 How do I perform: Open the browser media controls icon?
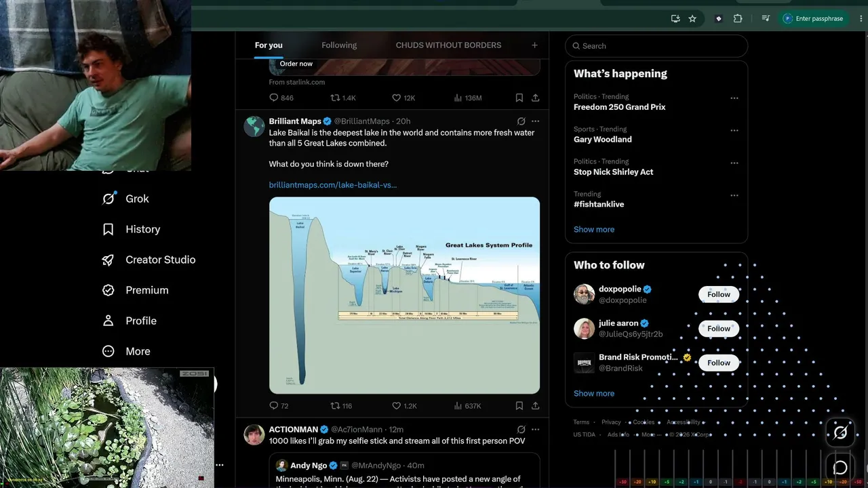[766, 19]
